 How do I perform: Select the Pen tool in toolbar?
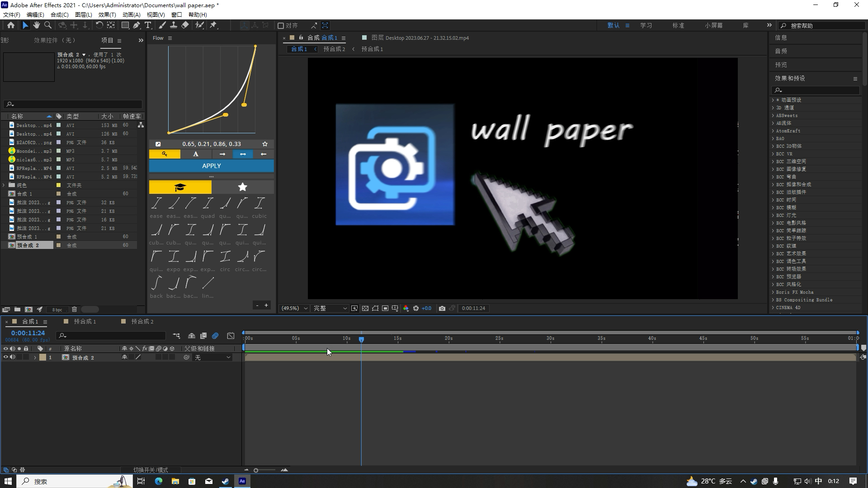(x=137, y=25)
